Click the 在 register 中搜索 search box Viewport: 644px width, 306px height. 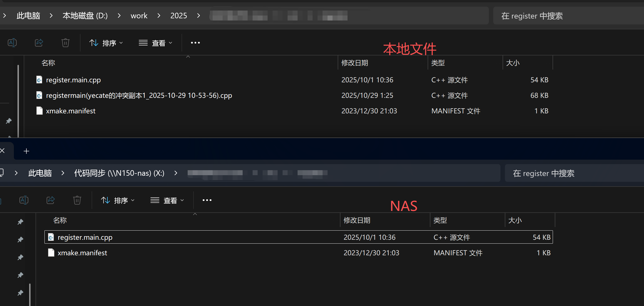click(532, 16)
